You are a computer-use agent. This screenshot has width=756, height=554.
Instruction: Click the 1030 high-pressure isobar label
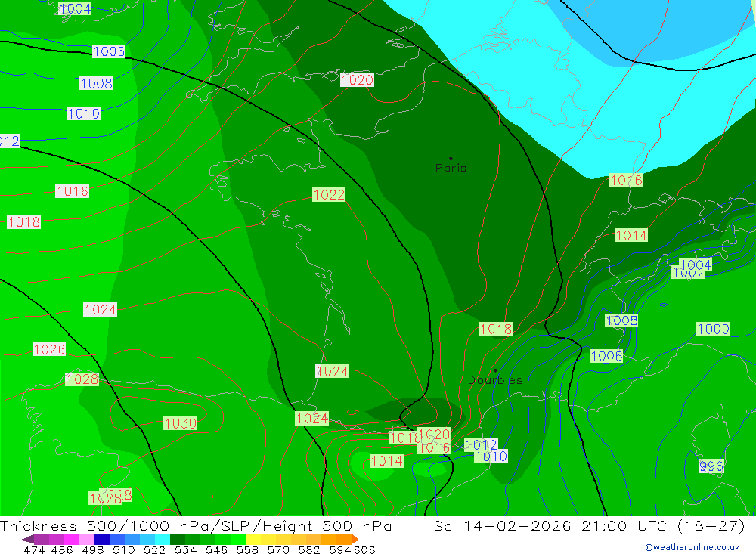pyautogui.click(x=181, y=423)
